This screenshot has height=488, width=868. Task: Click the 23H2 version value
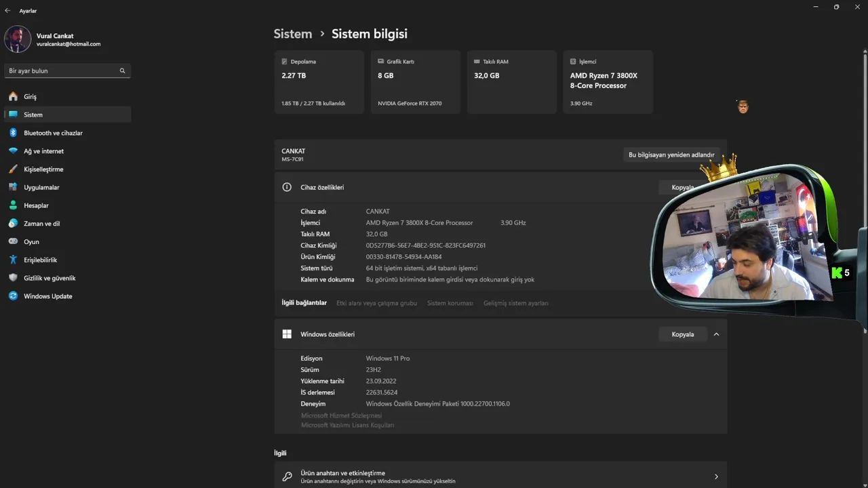click(374, 370)
